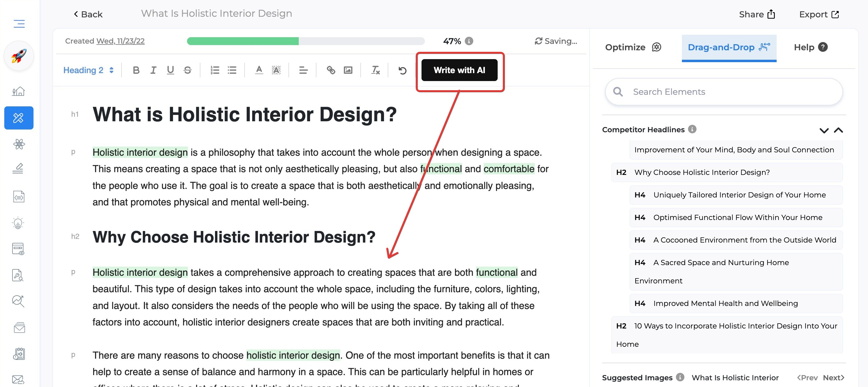Toggle italic formatting

[x=153, y=70]
